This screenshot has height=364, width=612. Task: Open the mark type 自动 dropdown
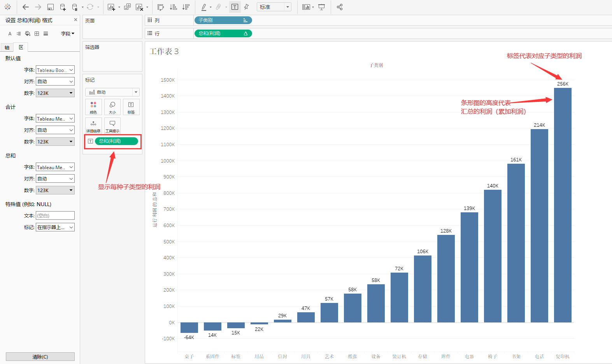112,92
